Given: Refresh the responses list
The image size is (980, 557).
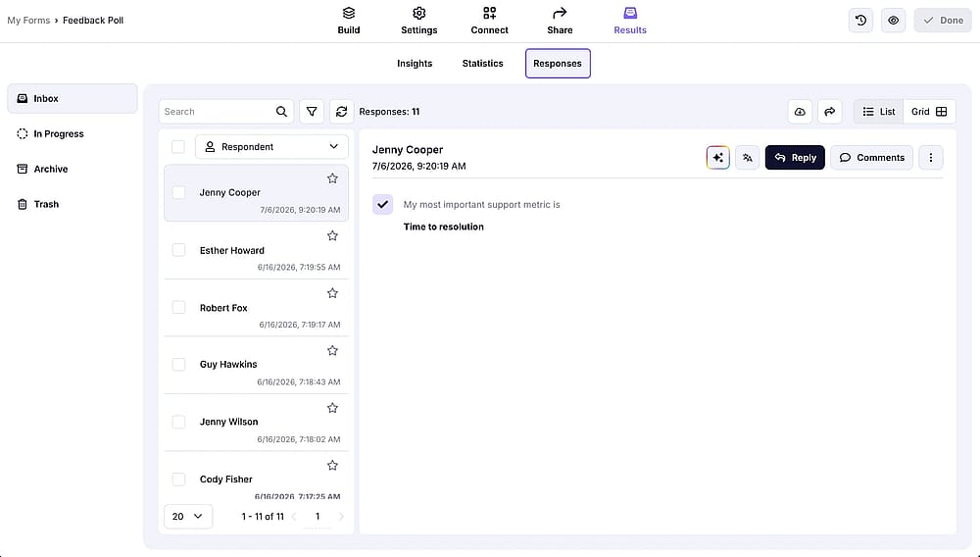Looking at the screenshot, I should (x=341, y=111).
